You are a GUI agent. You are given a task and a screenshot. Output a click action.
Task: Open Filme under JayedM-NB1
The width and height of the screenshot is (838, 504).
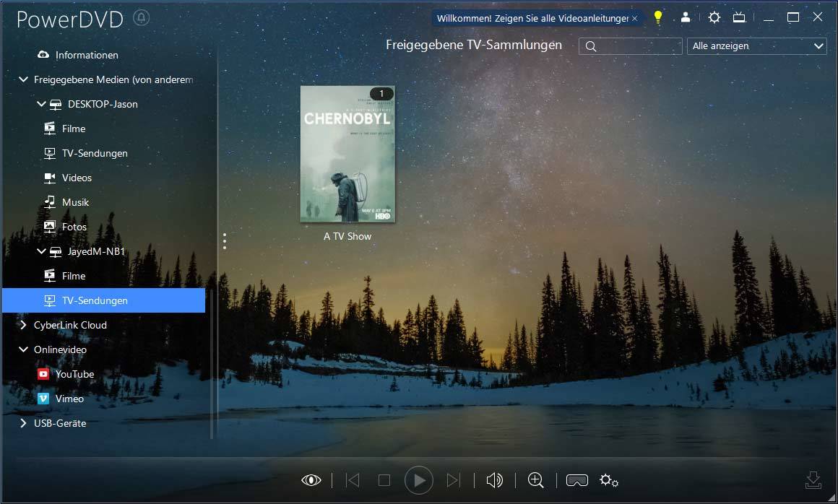74,276
